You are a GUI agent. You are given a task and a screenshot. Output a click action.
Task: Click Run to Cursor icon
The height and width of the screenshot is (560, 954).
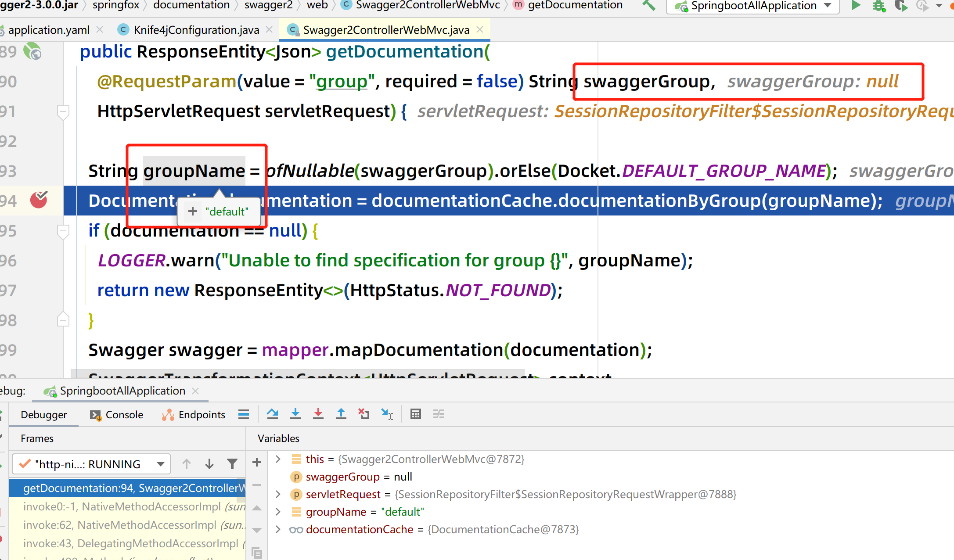pos(387,414)
